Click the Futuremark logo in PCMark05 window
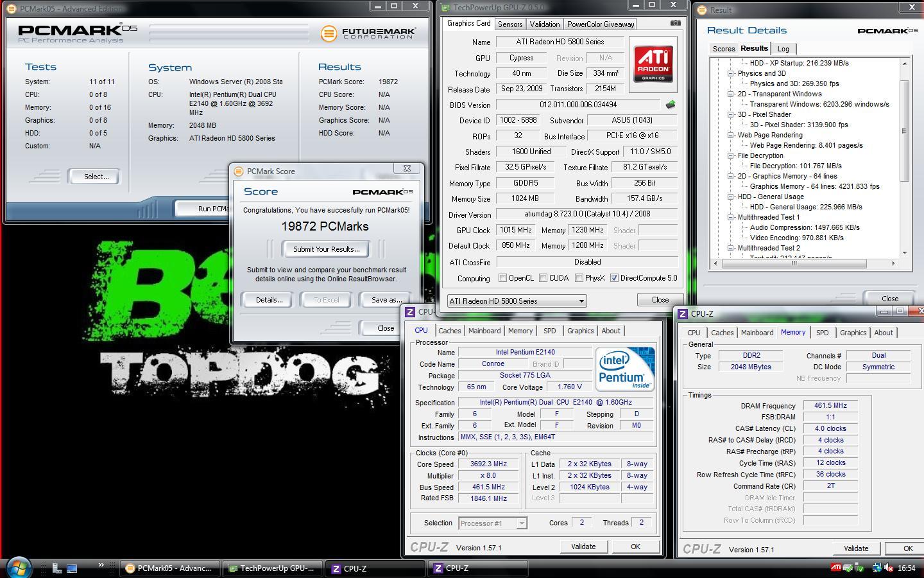Screen dimensions: 924x578 [368, 33]
